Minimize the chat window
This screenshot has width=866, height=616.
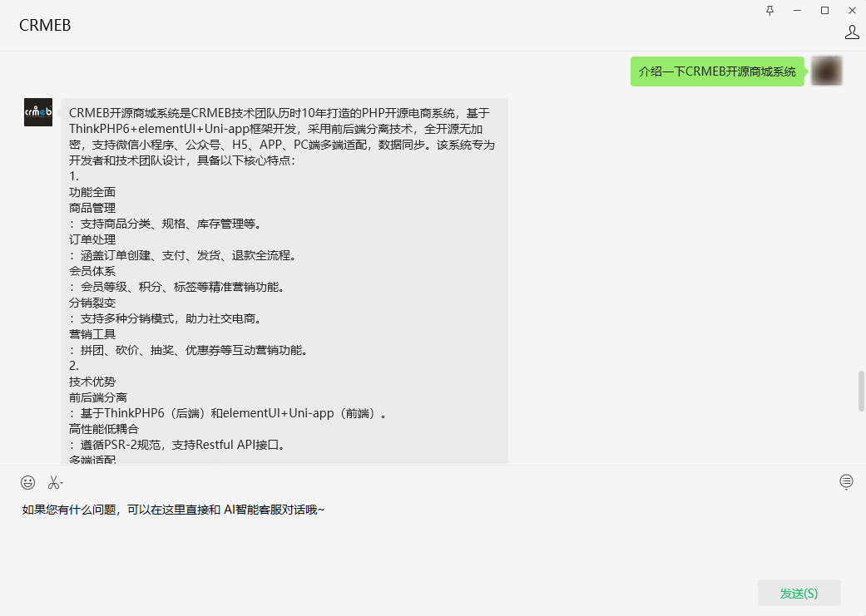click(797, 11)
